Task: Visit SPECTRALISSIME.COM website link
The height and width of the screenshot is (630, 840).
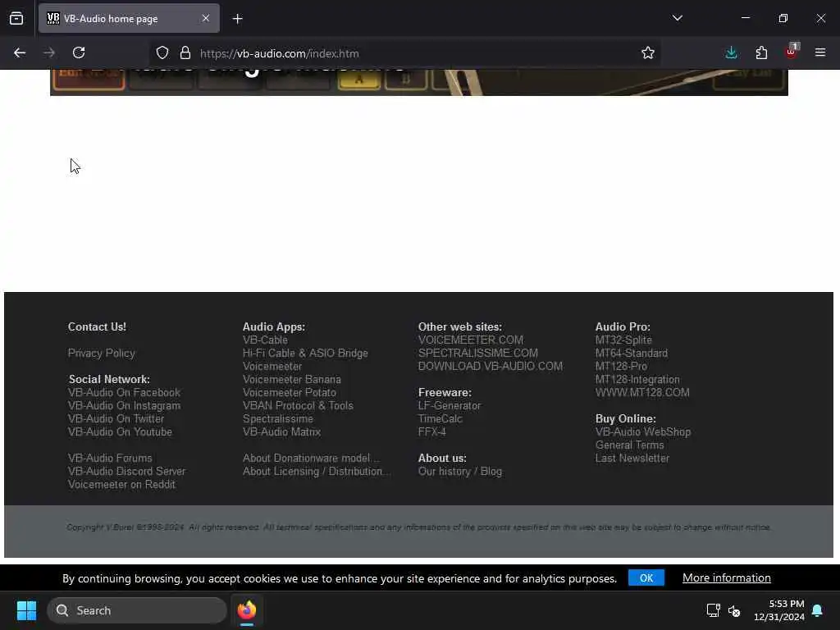Action: [x=478, y=353]
